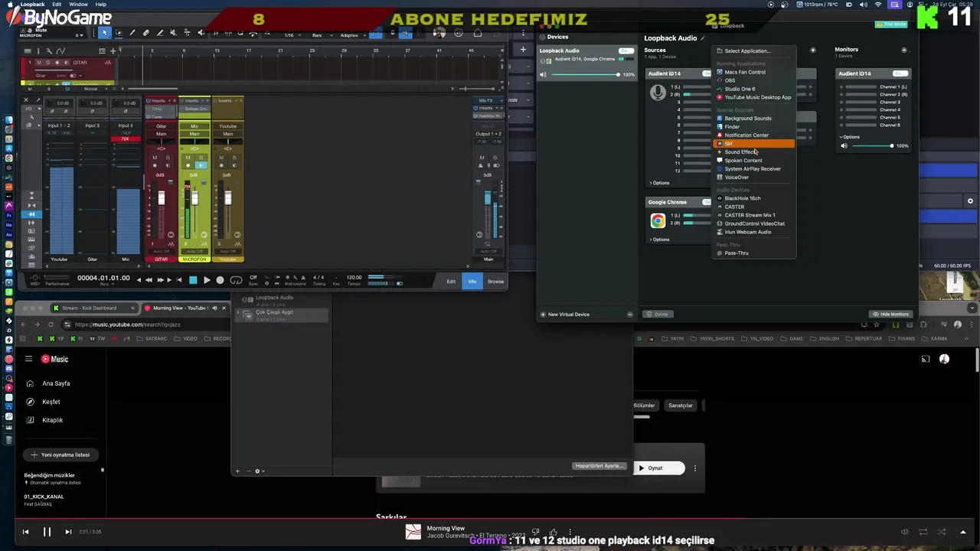This screenshot has height=551, width=980.
Task: Toggle record arm on Gitar mixer channel
Action: click(x=155, y=165)
